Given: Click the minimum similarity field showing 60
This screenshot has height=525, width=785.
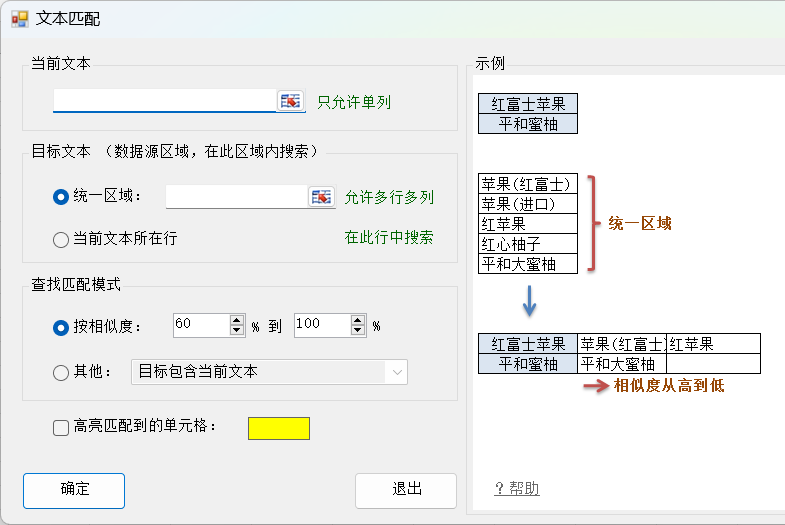Looking at the screenshot, I should pos(200,325).
